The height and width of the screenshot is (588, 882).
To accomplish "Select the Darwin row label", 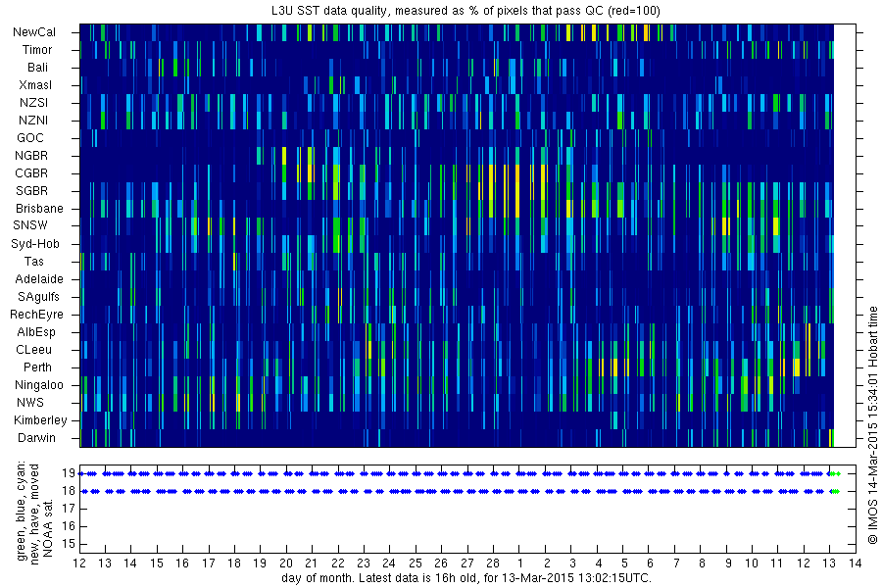I will 36,438.
